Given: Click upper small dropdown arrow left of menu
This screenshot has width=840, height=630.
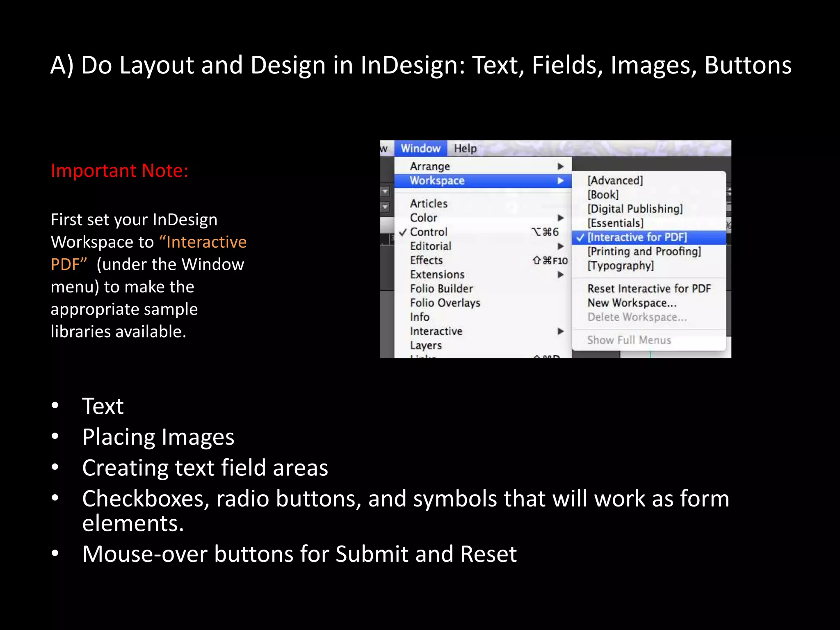Looking at the screenshot, I should (385, 191).
